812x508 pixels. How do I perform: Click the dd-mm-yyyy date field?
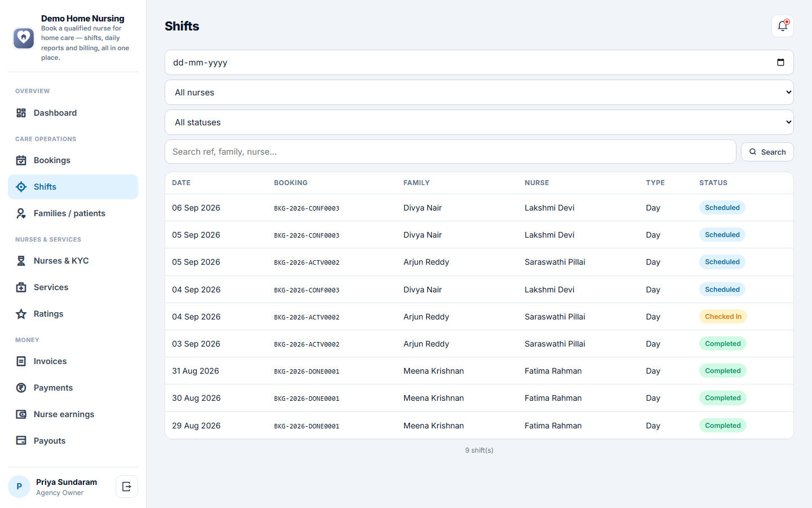pyautogui.click(x=479, y=63)
